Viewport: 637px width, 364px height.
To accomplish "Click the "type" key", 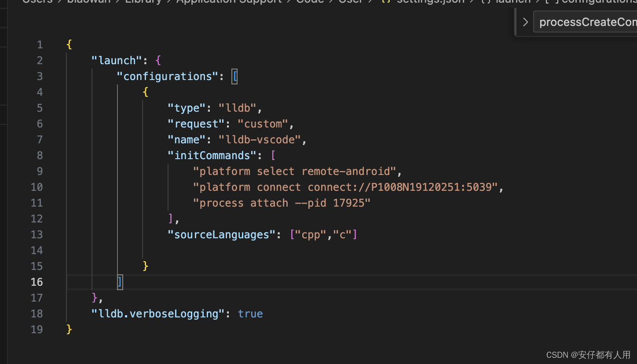I will point(187,108).
